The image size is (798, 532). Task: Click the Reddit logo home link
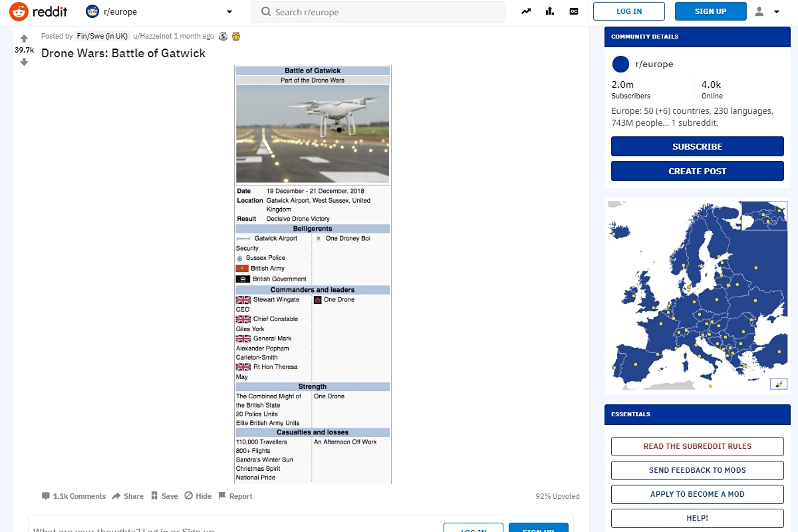pyautogui.click(x=39, y=11)
